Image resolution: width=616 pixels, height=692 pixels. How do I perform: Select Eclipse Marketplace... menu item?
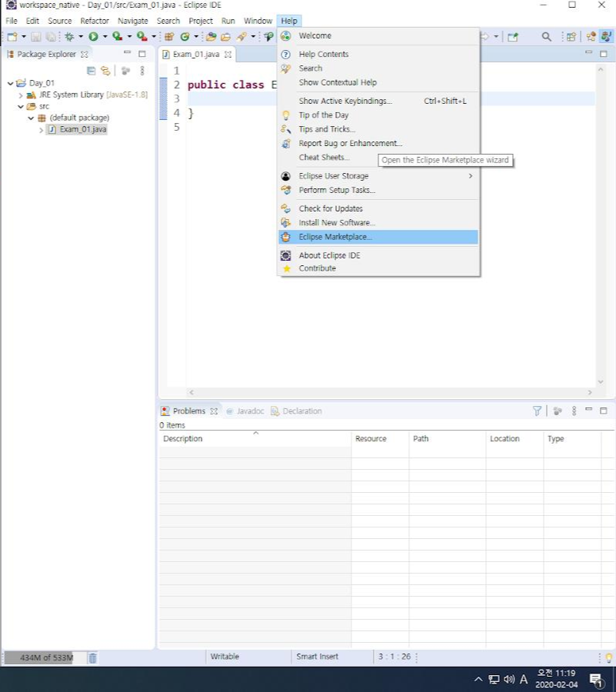point(378,237)
